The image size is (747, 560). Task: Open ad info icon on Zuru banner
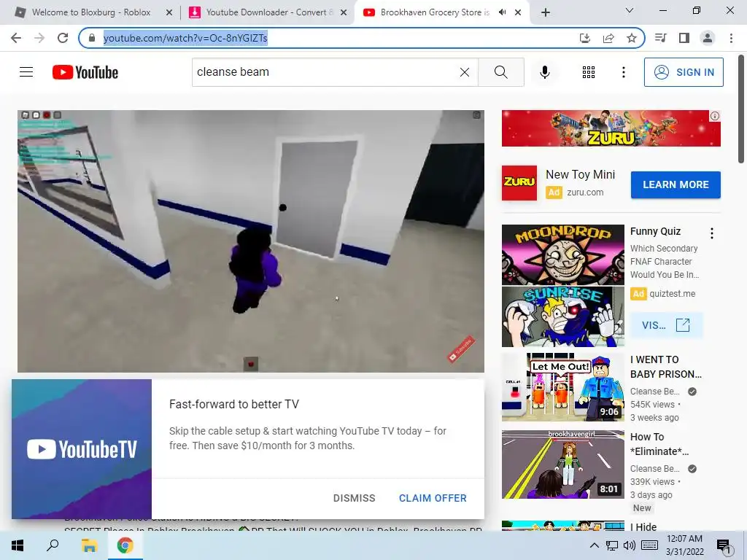[715, 116]
